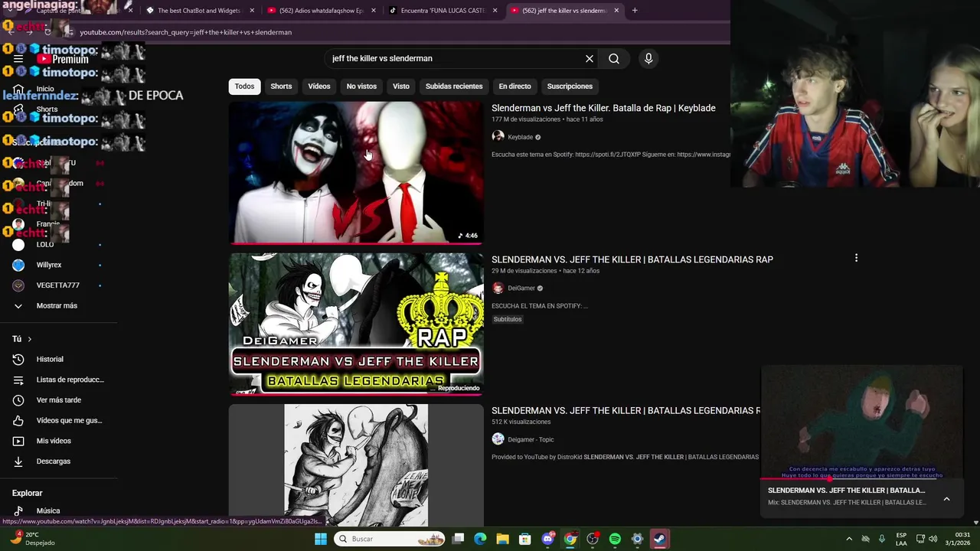This screenshot has height=551, width=980.
Task: Open Mis videos in sidebar
Action: pos(54,441)
